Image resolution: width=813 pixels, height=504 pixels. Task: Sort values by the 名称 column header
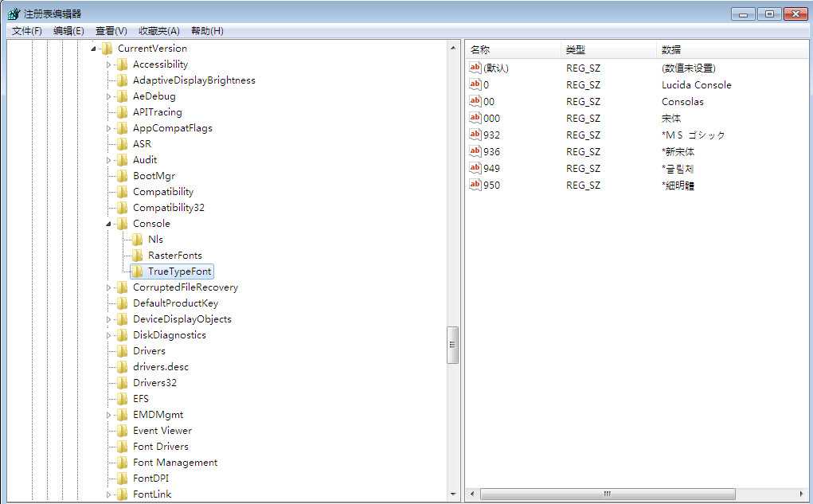pos(514,50)
